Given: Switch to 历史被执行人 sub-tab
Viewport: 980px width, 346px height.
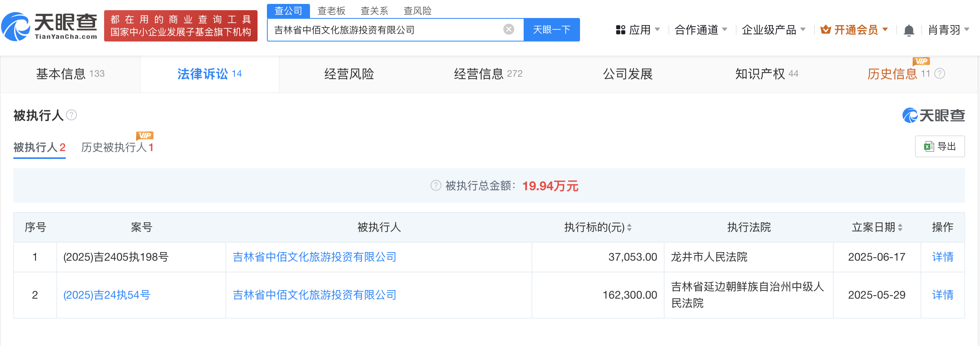Looking at the screenshot, I should (x=117, y=148).
